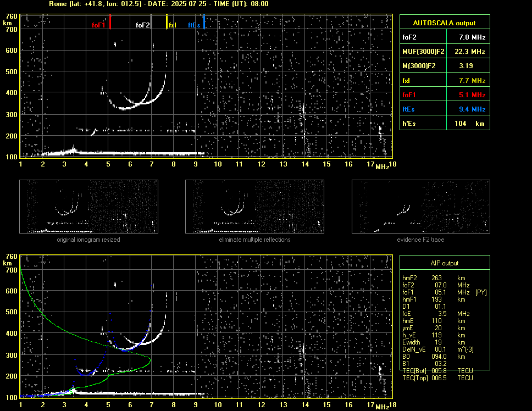Click the yellow fxI label in AUTOSCALA table
532x411 pixels.
tap(406, 81)
